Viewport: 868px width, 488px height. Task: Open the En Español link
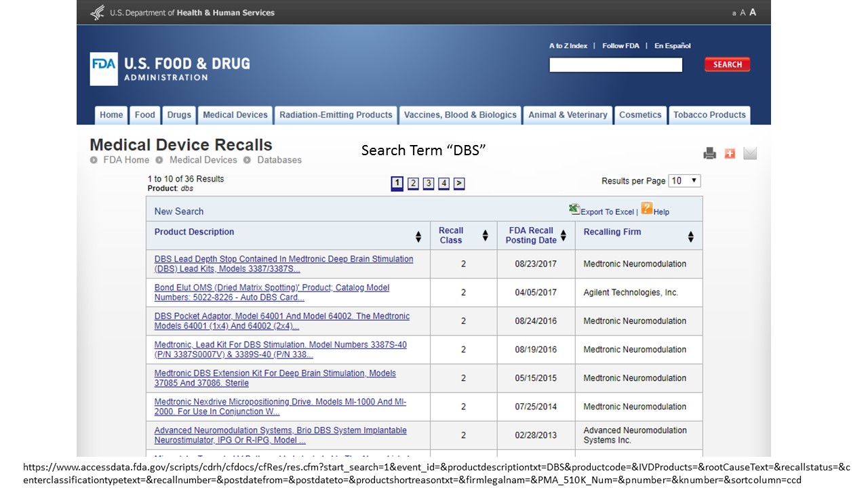(x=673, y=46)
